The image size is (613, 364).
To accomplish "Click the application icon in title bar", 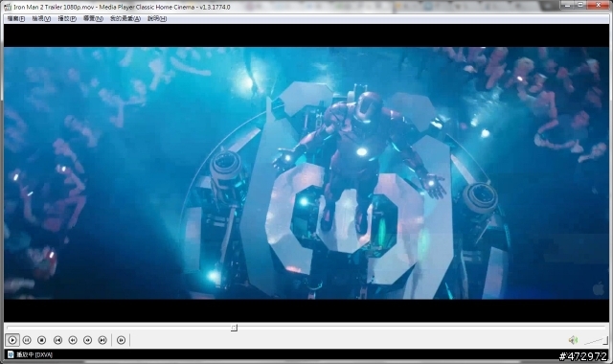I will [8, 7].
